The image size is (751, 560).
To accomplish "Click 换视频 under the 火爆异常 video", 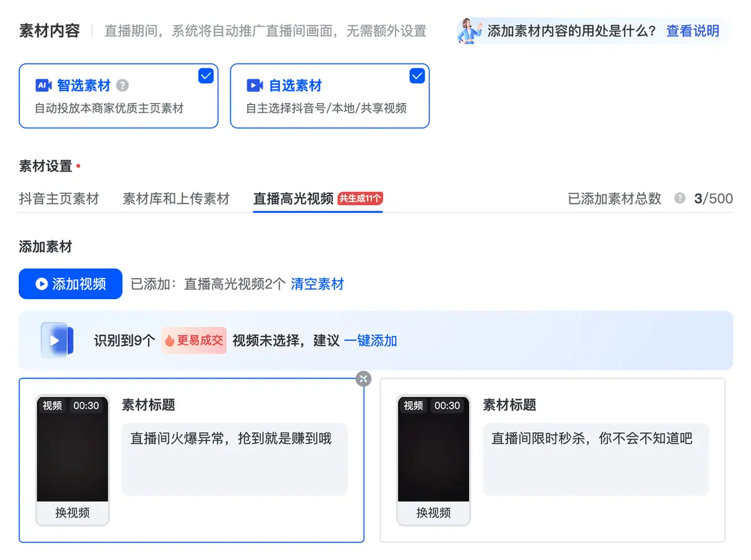I will (x=73, y=513).
